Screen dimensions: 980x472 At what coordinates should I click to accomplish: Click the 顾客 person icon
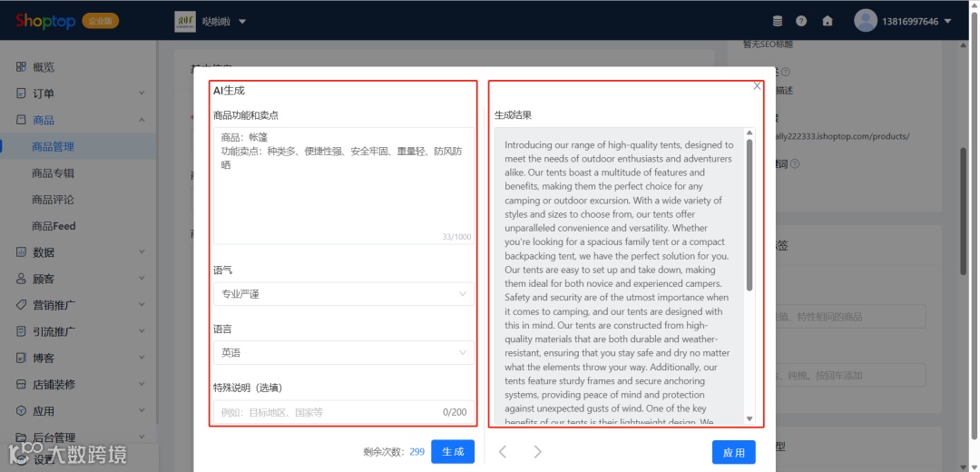(21, 279)
